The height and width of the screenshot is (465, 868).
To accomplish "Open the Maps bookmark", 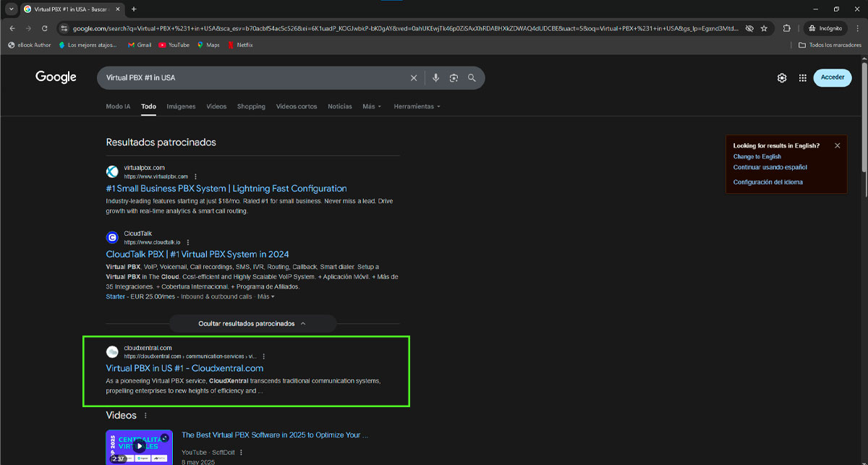I will 208,45.
